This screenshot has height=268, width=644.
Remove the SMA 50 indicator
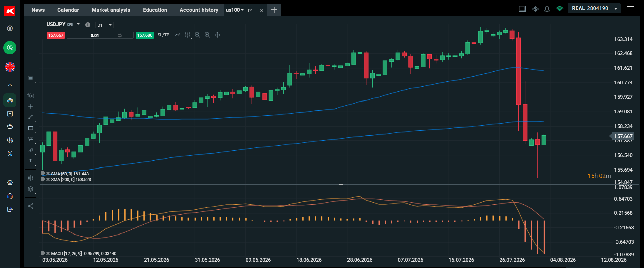(48, 173)
